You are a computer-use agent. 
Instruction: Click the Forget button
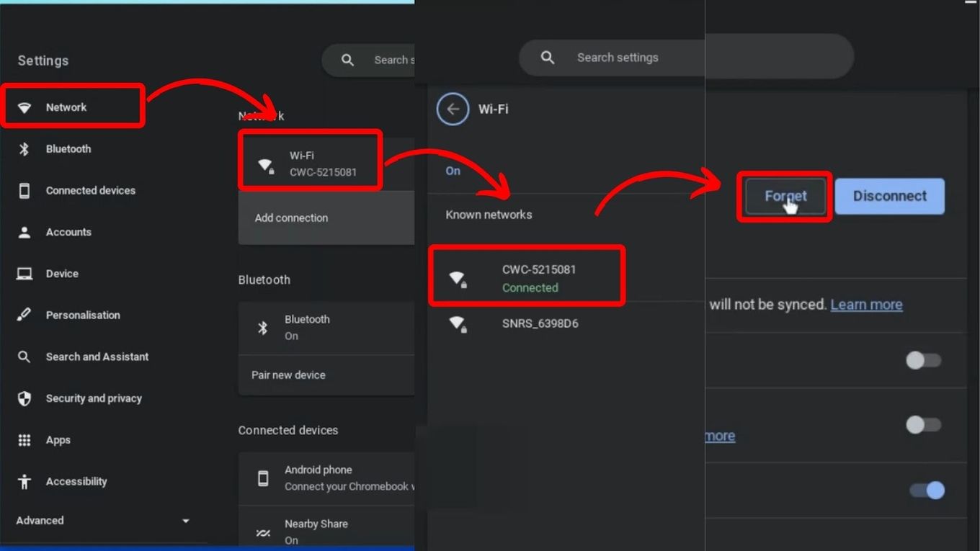point(785,196)
